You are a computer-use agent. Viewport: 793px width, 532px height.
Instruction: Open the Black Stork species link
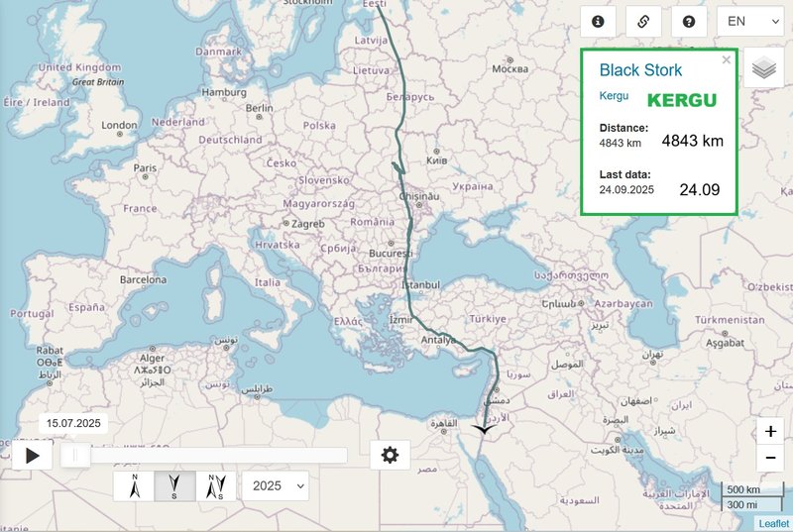click(x=640, y=69)
